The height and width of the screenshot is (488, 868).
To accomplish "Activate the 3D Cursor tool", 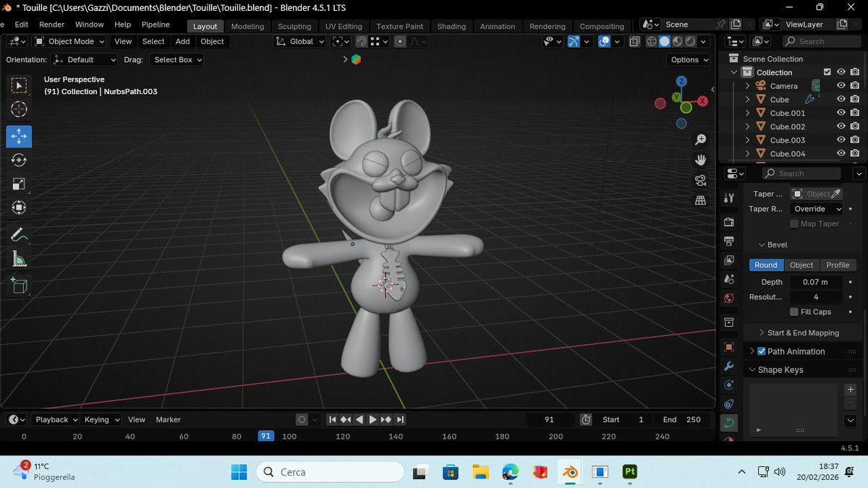I will [20, 109].
